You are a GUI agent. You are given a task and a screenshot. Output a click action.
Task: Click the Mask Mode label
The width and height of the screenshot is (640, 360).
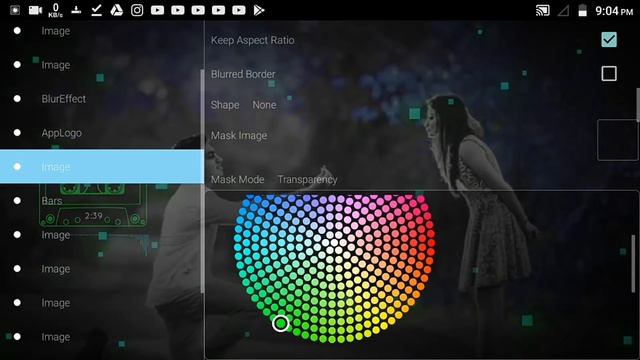(x=237, y=180)
